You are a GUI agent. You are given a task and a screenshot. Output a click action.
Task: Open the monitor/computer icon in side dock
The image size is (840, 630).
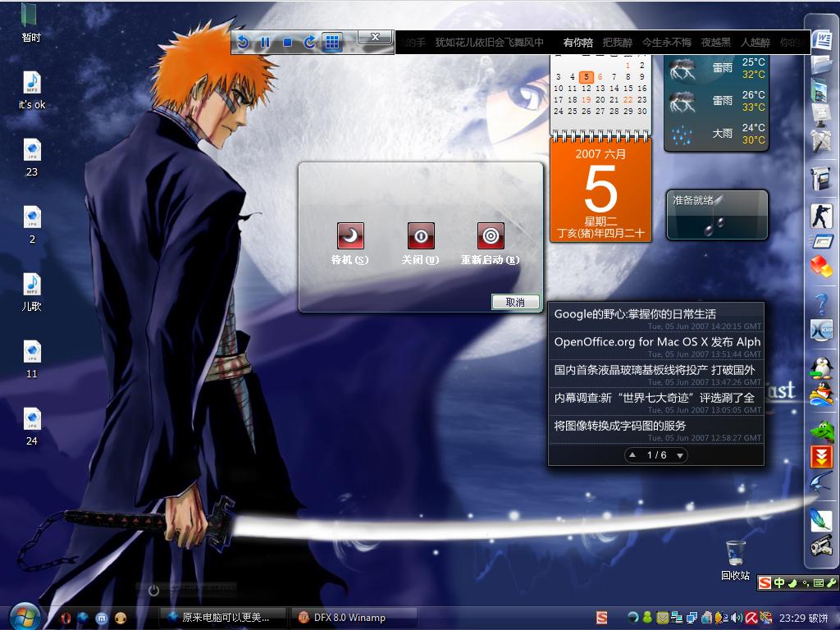coord(822,114)
